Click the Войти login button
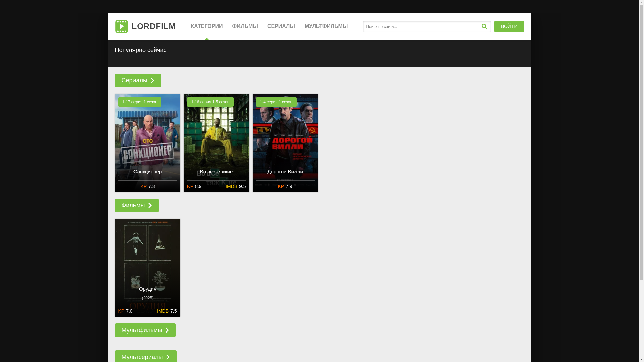Screen dimensions: 644x362 pyautogui.click(x=509, y=26)
